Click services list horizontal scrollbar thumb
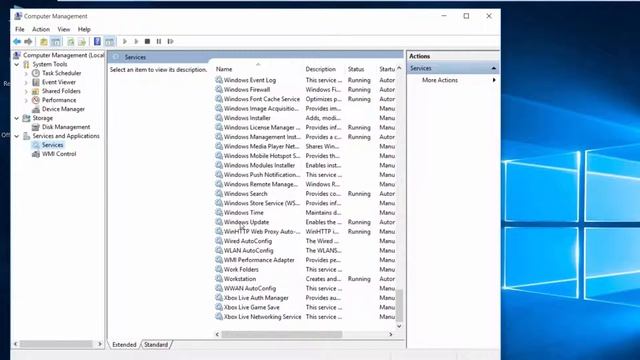 click(282, 334)
